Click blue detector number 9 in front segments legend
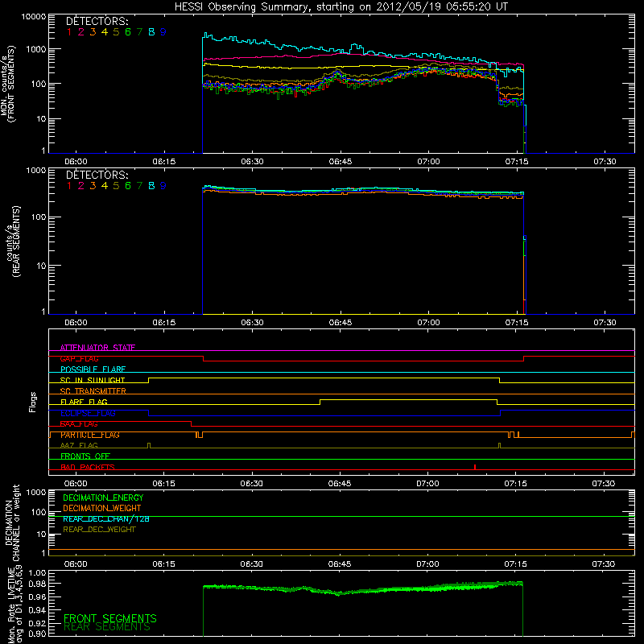This screenshot has width=644, height=644. (163, 32)
